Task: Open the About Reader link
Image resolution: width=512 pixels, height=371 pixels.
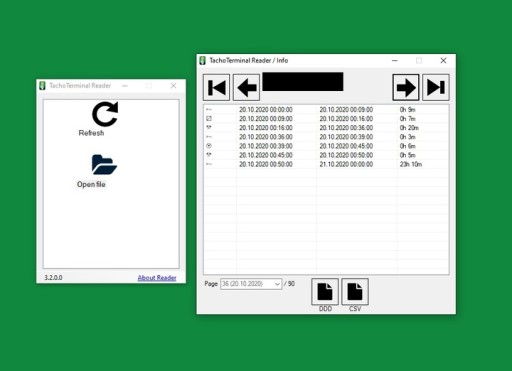Action: (157, 278)
